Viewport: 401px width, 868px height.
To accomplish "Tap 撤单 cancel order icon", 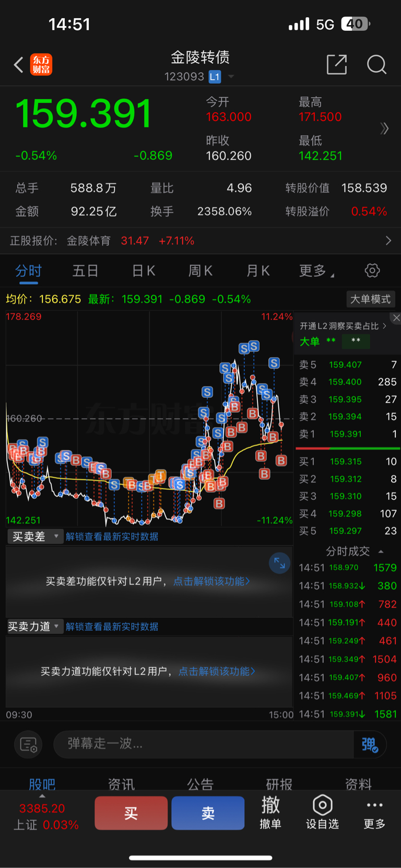I will point(270,813).
